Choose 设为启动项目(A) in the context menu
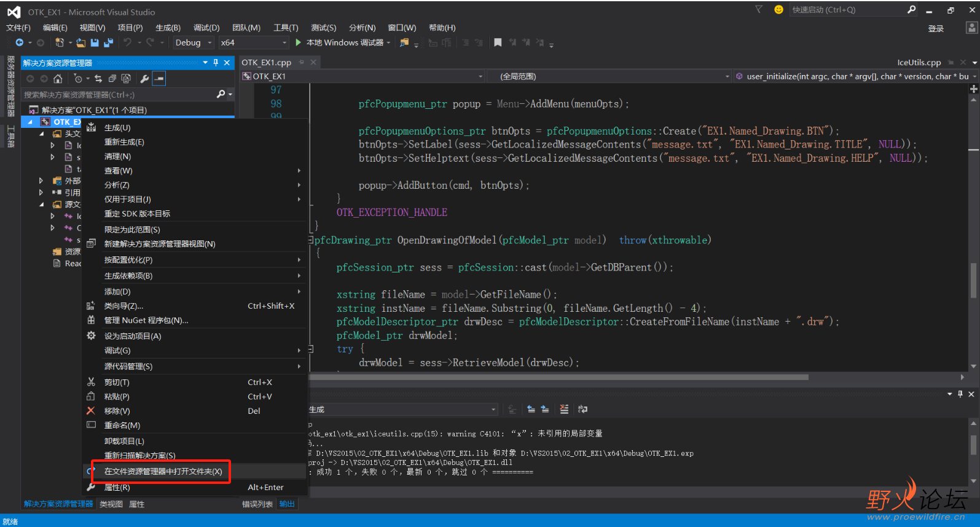The height and width of the screenshot is (527, 980). [194, 336]
